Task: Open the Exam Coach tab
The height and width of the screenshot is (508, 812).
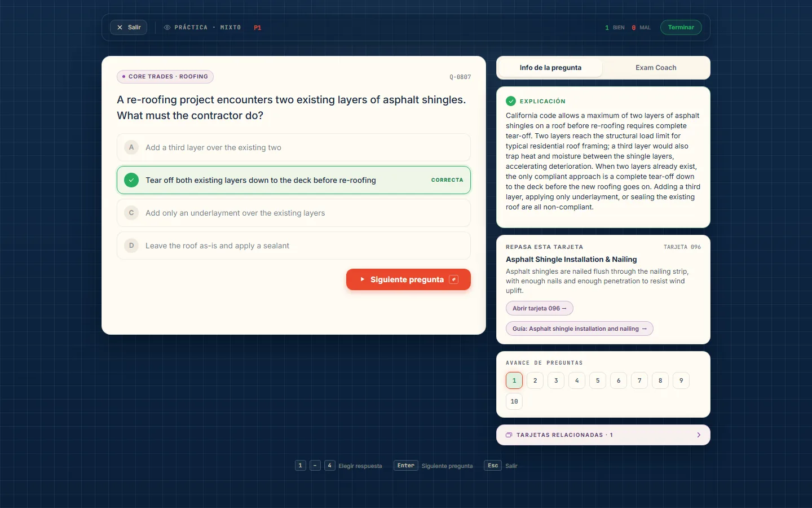Action: click(x=656, y=68)
